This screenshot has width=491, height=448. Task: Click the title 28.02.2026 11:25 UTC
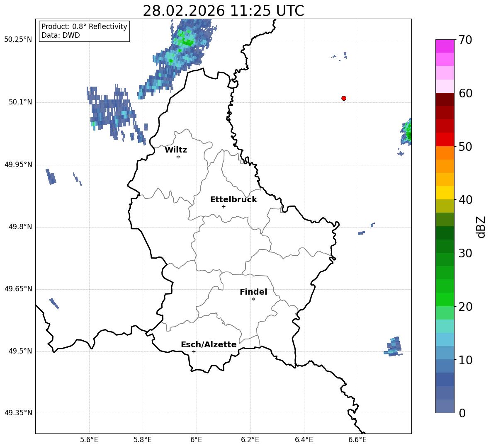pyautogui.click(x=223, y=11)
